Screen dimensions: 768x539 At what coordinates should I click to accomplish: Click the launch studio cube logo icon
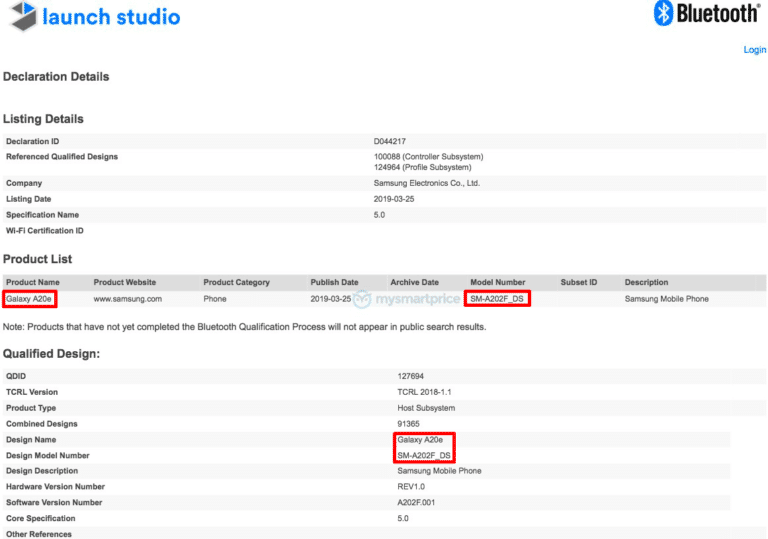[x=21, y=15]
